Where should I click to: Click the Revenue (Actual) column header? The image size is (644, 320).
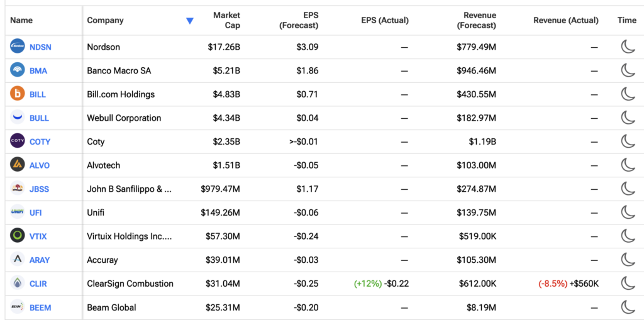coord(566,21)
